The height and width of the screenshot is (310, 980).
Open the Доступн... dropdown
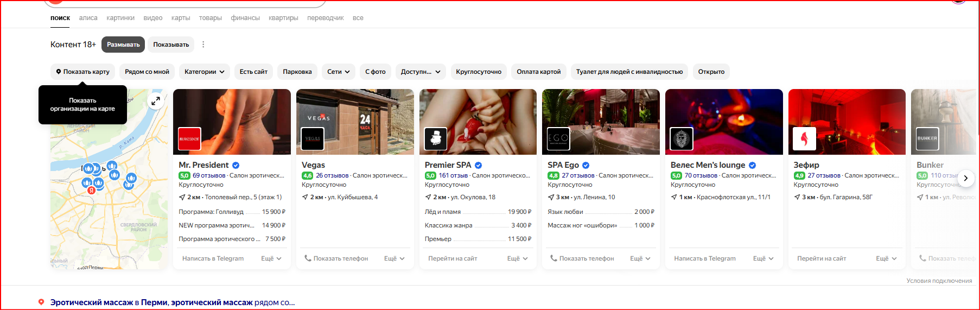click(x=421, y=72)
